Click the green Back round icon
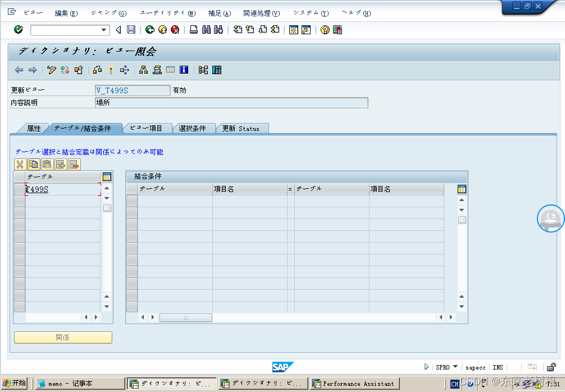The width and height of the screenshot is (565, 392). tap(150, 30)
